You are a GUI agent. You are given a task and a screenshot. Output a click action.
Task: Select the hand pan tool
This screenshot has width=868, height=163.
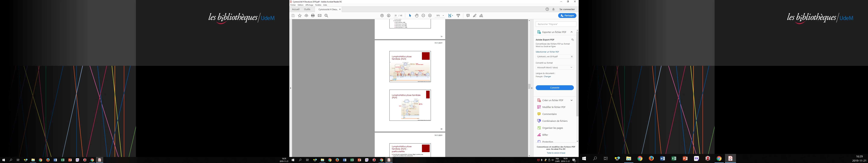pyautogui.click(x=417, y=16)
